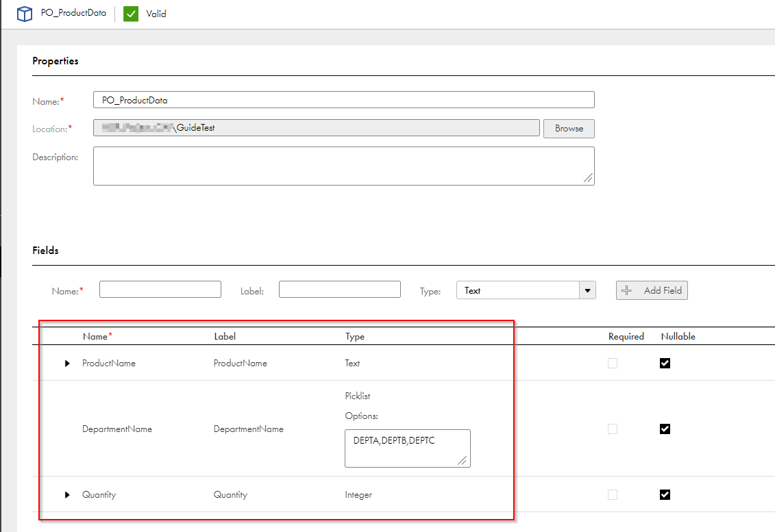Select ProductName in the Name column

click(x=109, y=363)
